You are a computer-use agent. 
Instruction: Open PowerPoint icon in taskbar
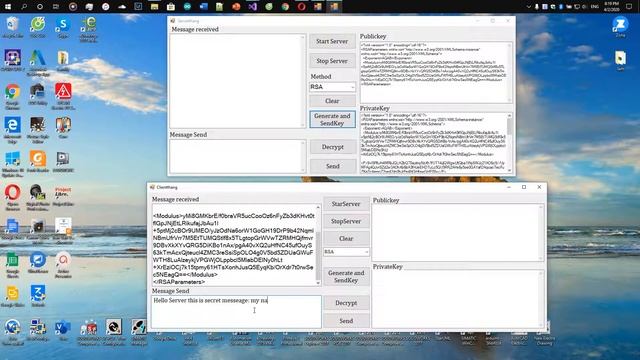(x=236, y=7)
